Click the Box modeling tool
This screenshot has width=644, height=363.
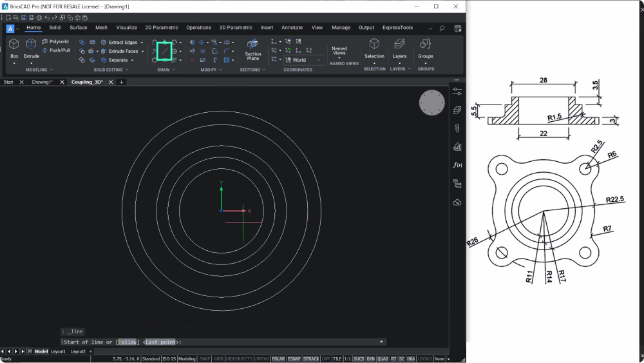14,48
